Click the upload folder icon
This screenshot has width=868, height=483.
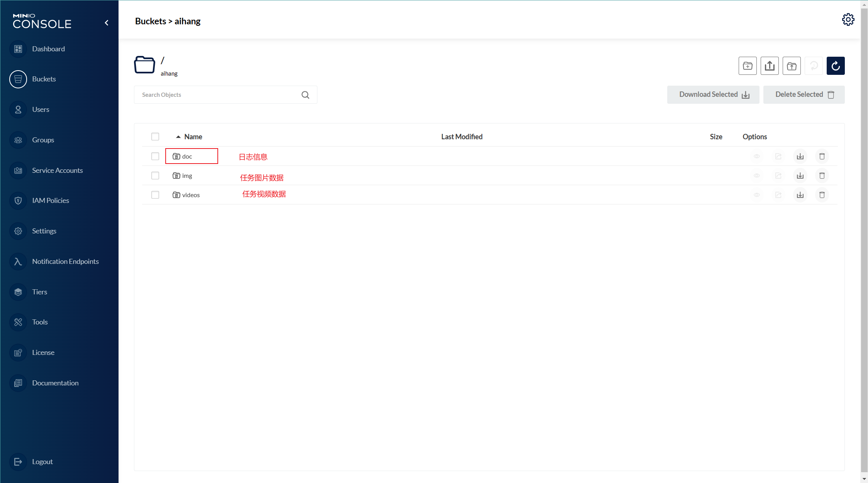[x=792, y=66]
